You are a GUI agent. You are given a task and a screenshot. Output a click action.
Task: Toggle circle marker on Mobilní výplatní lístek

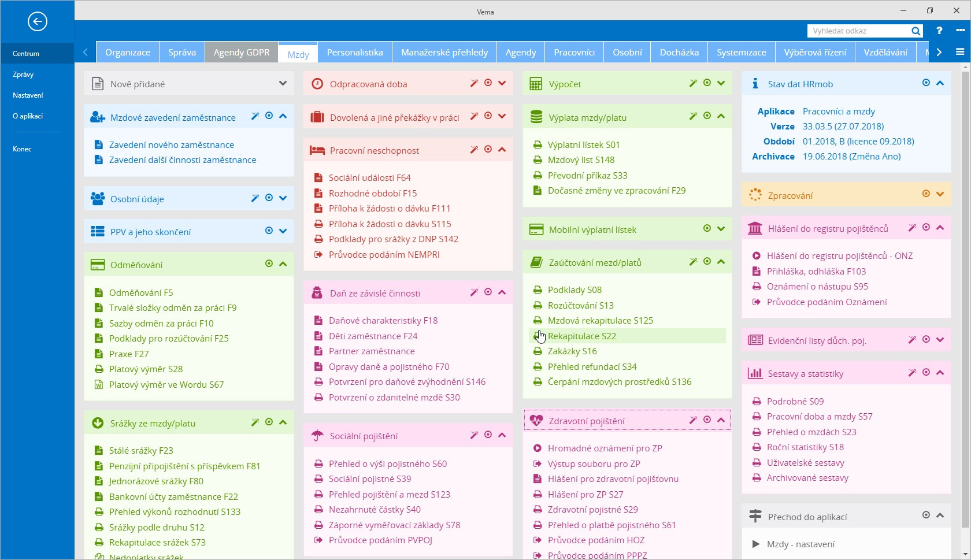click(x=707, y=229)
